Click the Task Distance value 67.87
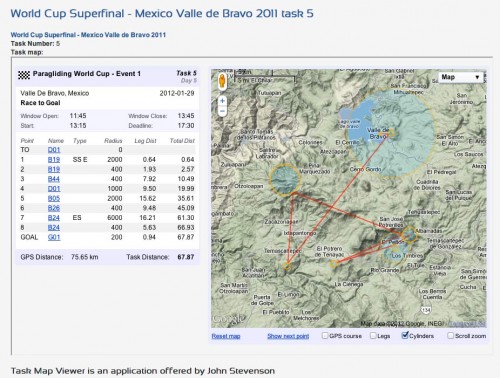Viewport: 500px width, 378px height. point(186,257)
